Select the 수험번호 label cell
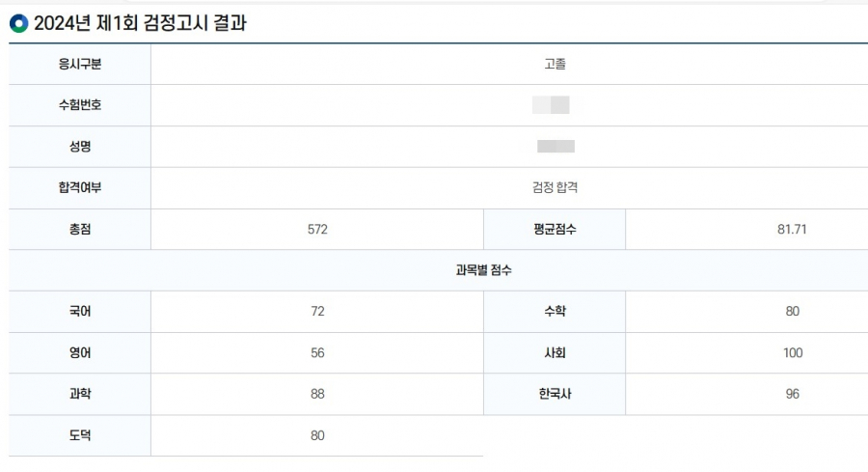The image size is (868, 472). (79, 105)
